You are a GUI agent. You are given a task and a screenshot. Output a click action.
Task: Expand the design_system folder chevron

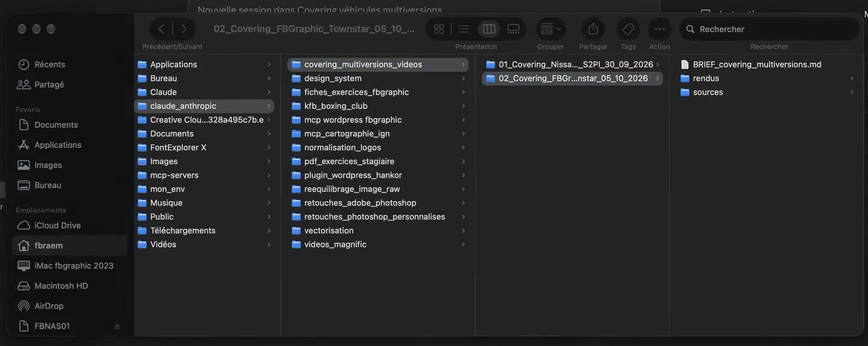[463, 78]
